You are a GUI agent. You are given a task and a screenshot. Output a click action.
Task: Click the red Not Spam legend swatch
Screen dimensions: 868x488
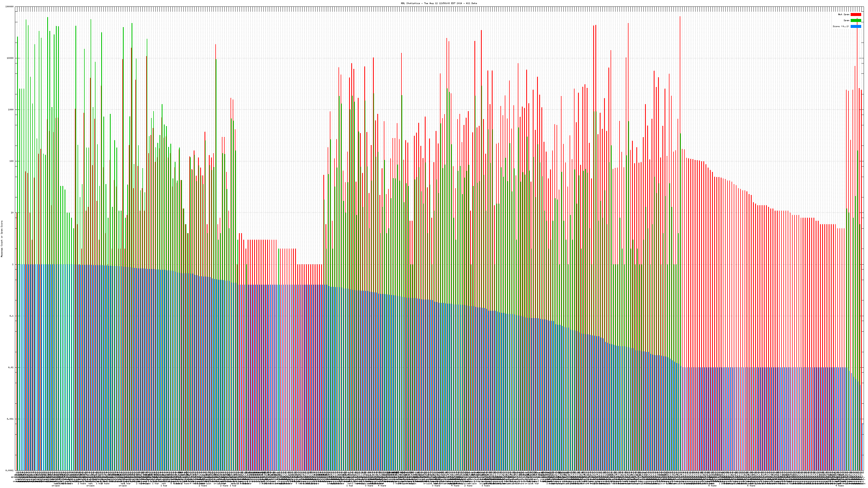[x=856, y=14]
